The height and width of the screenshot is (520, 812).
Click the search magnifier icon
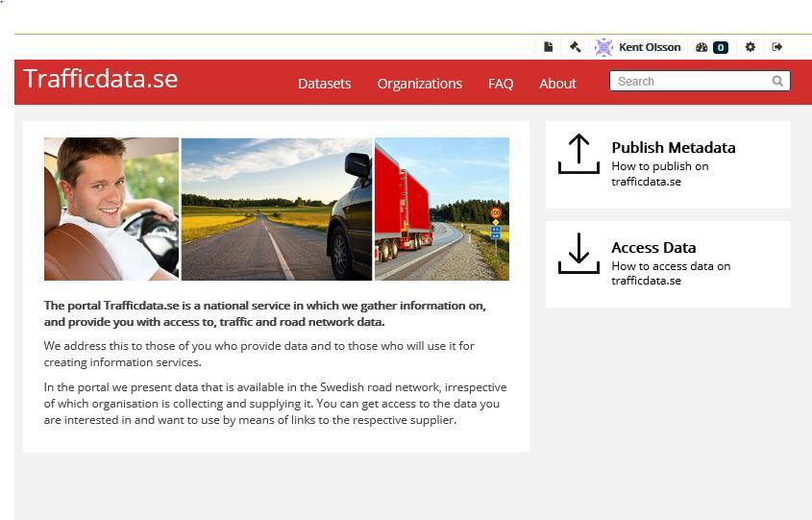(x=777, y=81)
